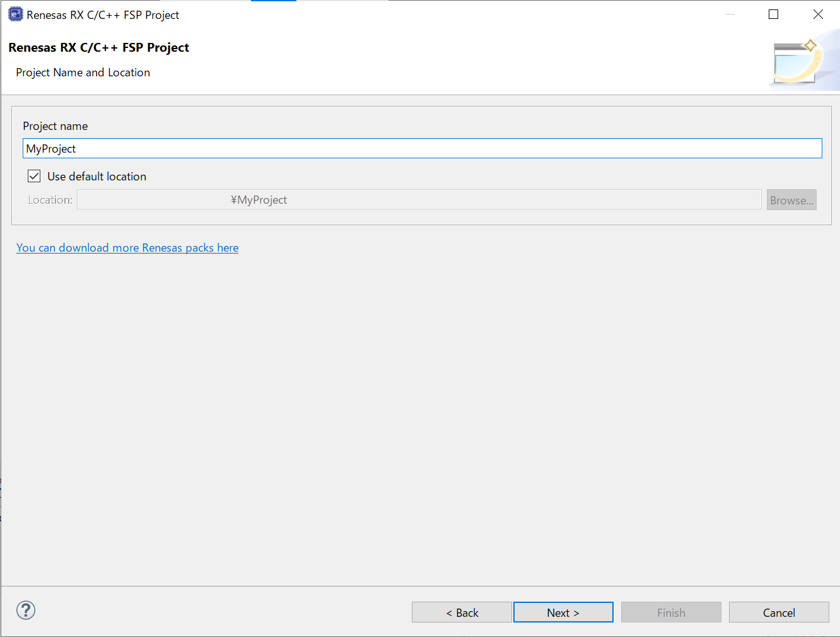Screen dimensions: 840x637
Task: Return to the previous page with Back
Action: point(462,612)
